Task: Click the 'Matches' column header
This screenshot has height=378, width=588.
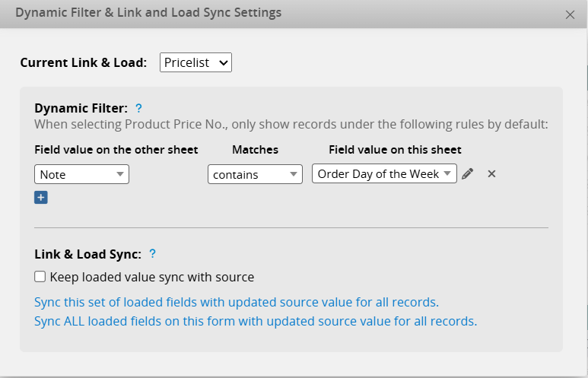Action: [x=255, y=150]
